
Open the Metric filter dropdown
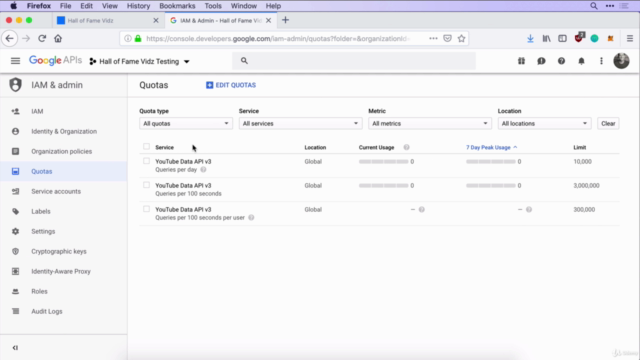[430, 123]
